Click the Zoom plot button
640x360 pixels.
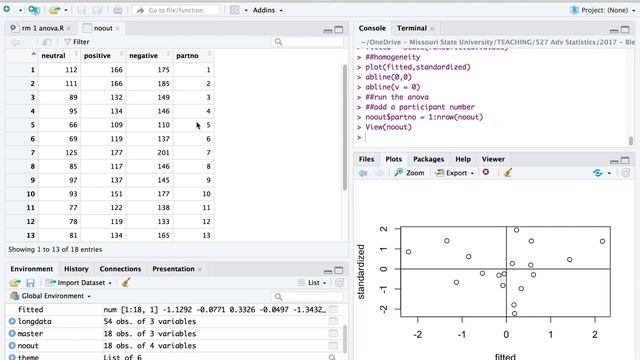point(409,173)
